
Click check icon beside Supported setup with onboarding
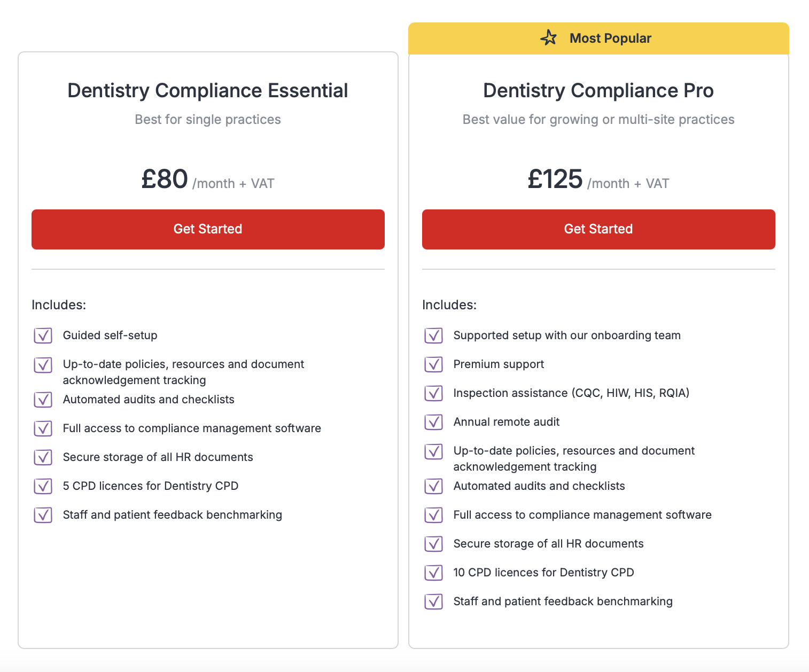click(x=433, y=335)
